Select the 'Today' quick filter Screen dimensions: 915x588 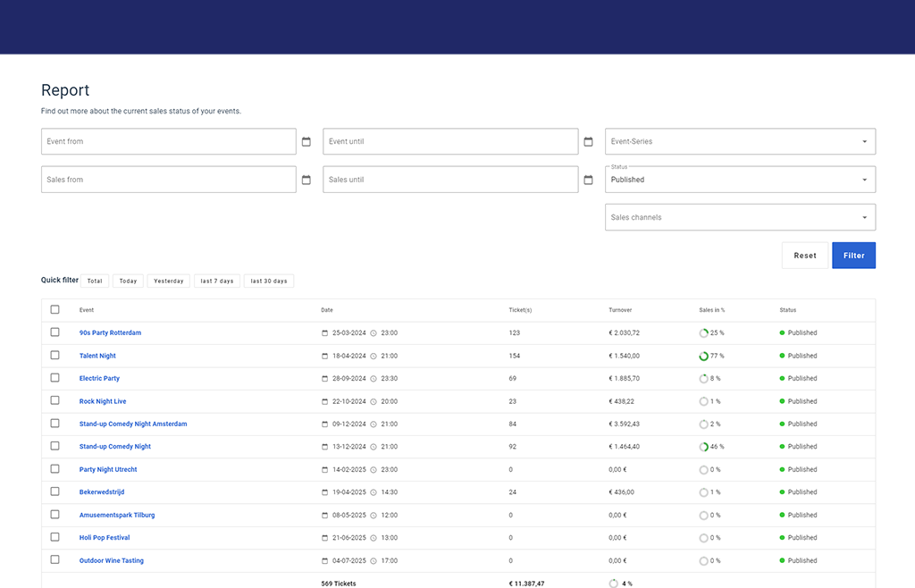click(129, 281)
